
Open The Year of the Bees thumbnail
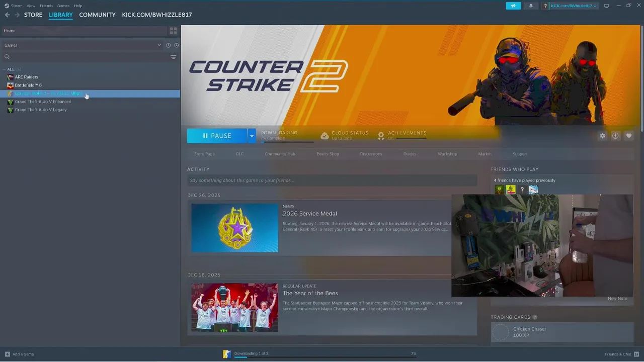click(234, 307)
